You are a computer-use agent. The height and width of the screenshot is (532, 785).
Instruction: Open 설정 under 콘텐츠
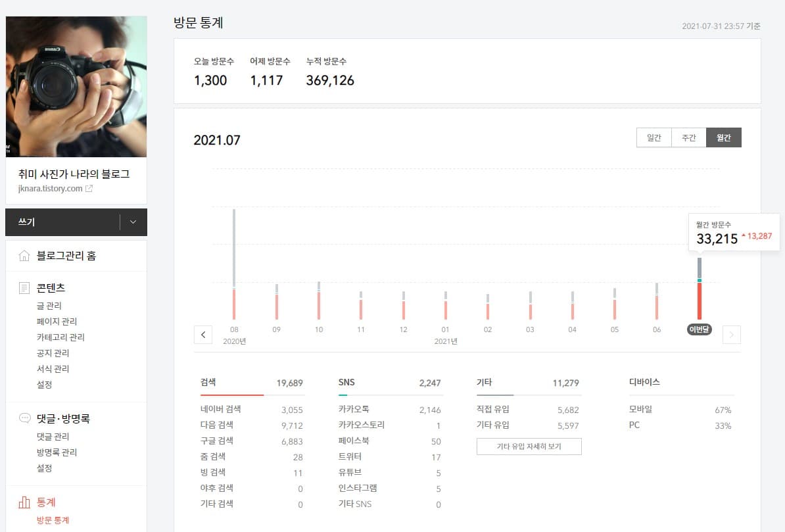pyautogui.click(x=45, y=385)
